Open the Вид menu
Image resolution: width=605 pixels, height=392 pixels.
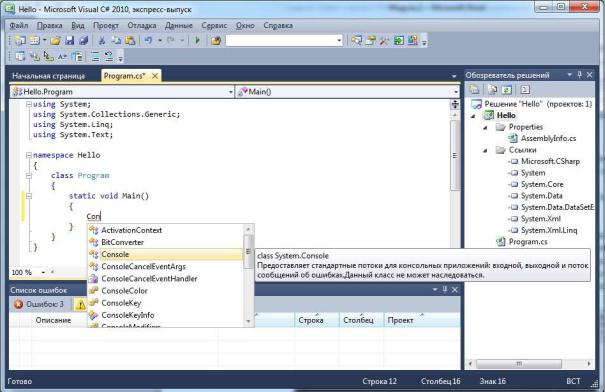78,25
